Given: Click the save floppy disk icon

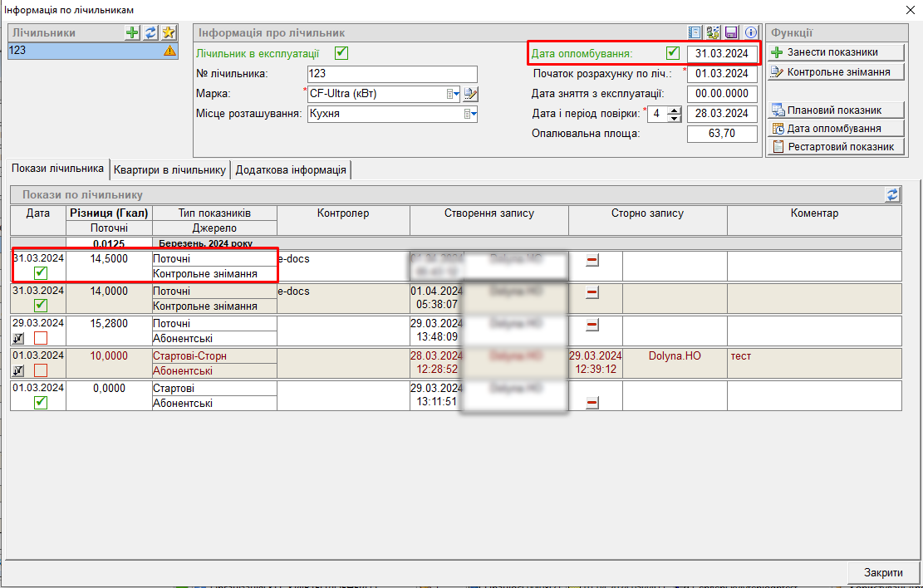Looking at the screenshot, I should [732, 32].
